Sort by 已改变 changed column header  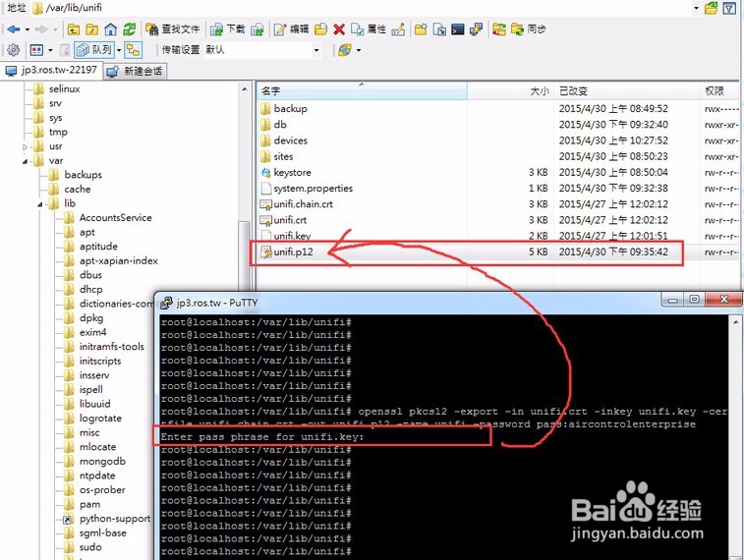click(x=626, y=90)
